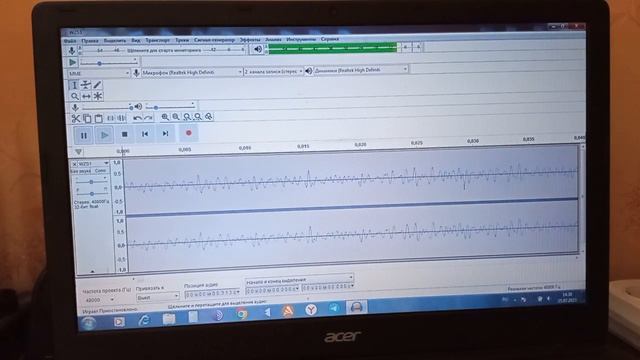Click the red Record button
Image resolution: width=640 pixels, height=360 pixels.
point(188,133)
